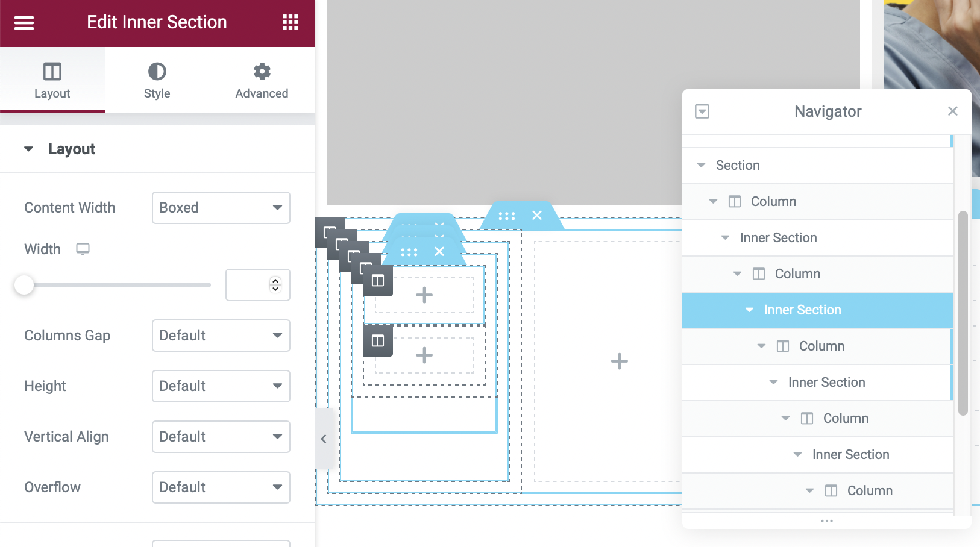Click the Navigator bottom resize dots handle

coord(827,521)
